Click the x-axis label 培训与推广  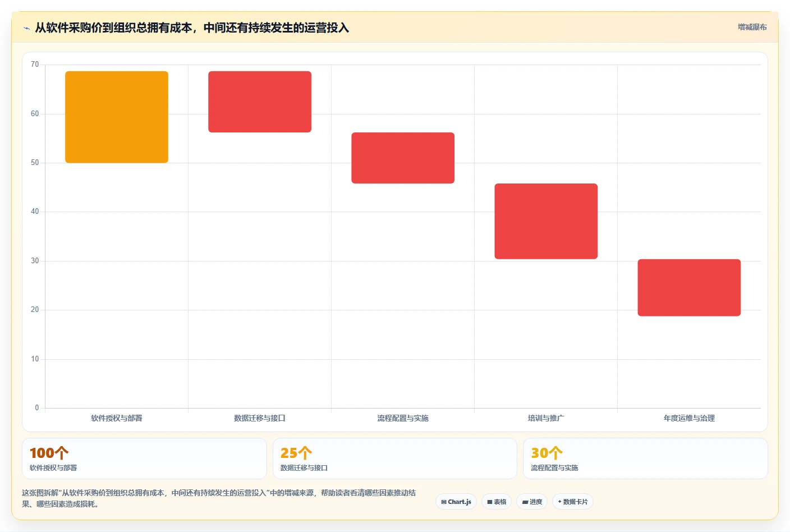[546, 418]
